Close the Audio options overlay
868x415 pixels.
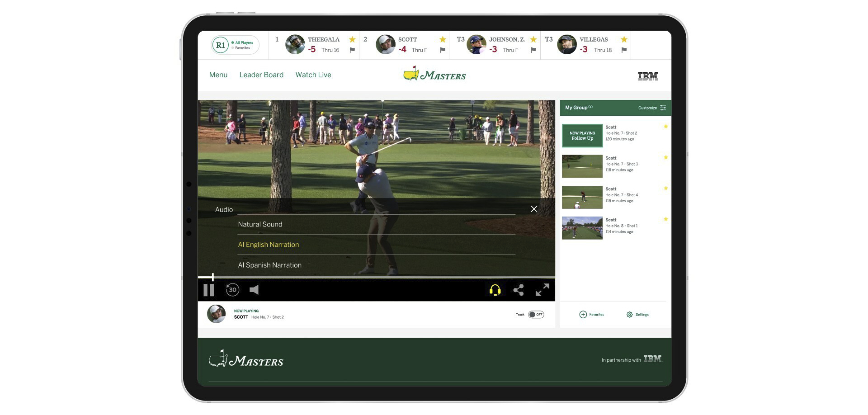click(x=534, y=209)
